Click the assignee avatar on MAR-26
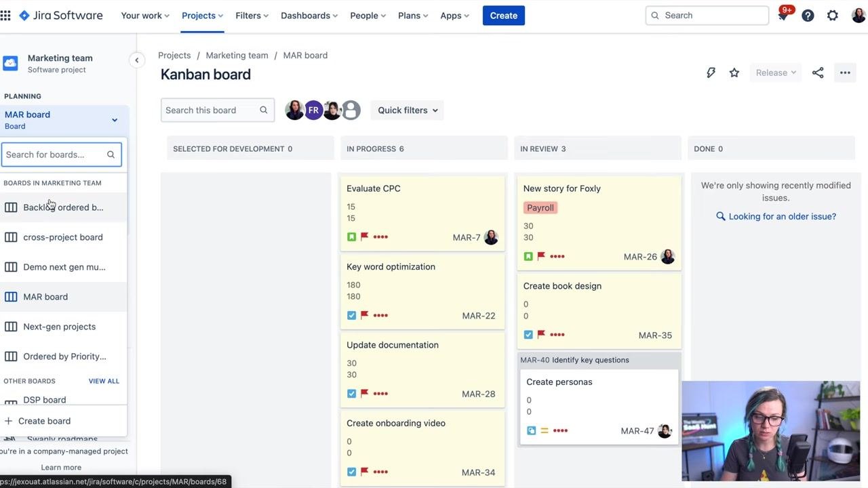 (x=668, y=256)
